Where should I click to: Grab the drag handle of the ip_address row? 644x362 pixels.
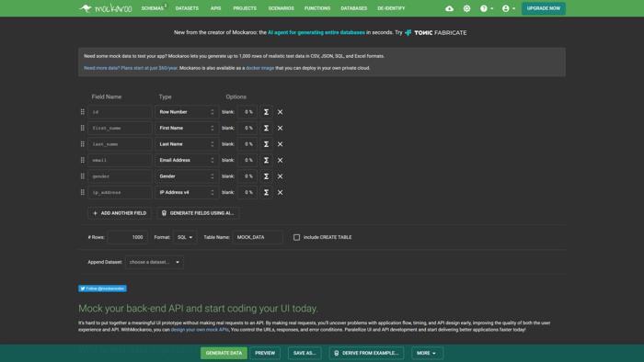(x=83, y=192)
